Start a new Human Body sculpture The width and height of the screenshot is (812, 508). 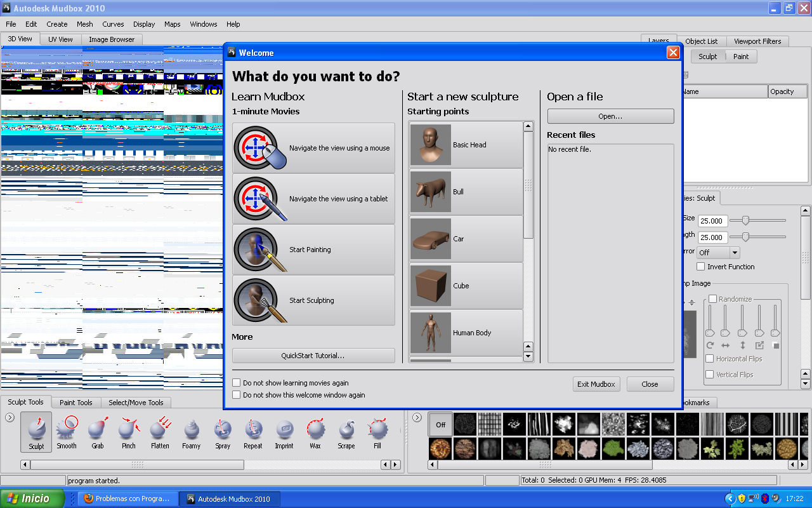point(466,333)
